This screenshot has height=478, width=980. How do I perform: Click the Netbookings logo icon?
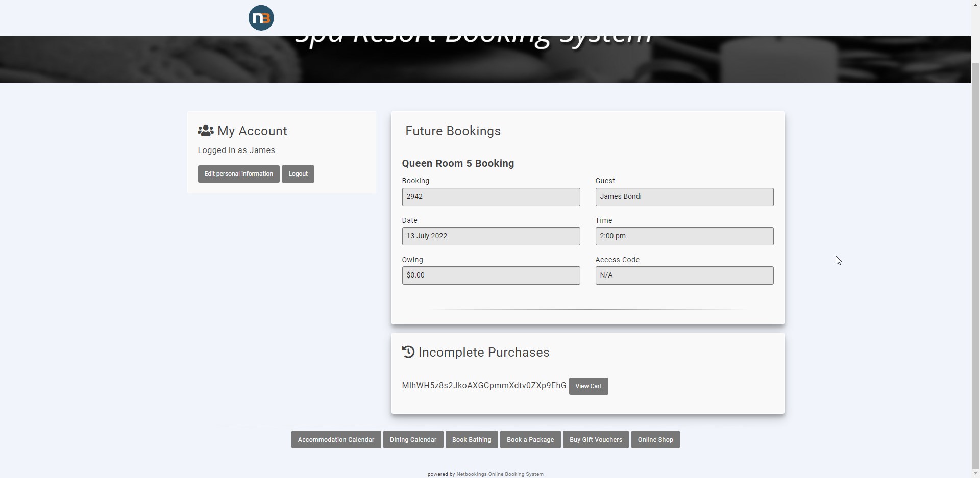[261, 17]
